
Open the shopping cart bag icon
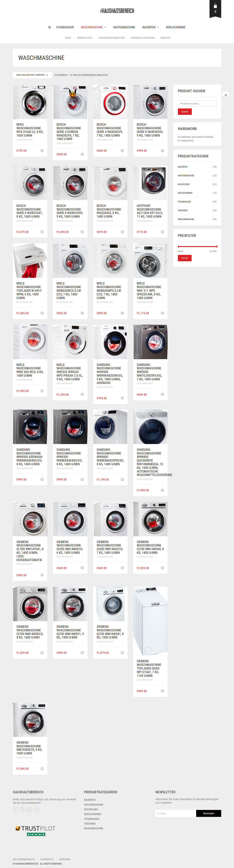[215, 6]
